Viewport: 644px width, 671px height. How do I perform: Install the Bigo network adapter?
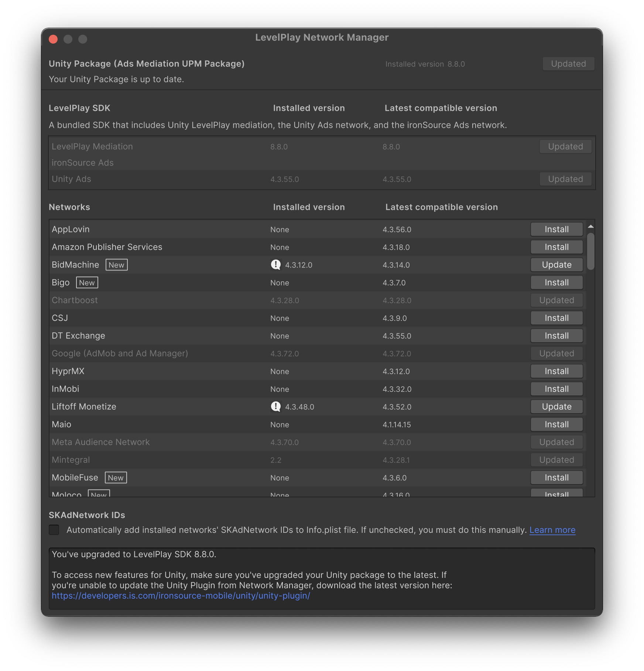(x=556, y=282)
